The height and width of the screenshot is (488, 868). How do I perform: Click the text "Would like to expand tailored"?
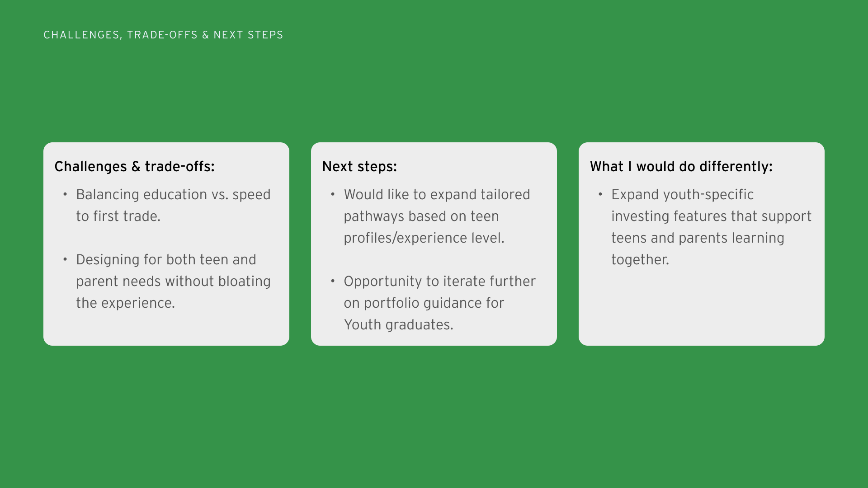click(x=437, y=195)
